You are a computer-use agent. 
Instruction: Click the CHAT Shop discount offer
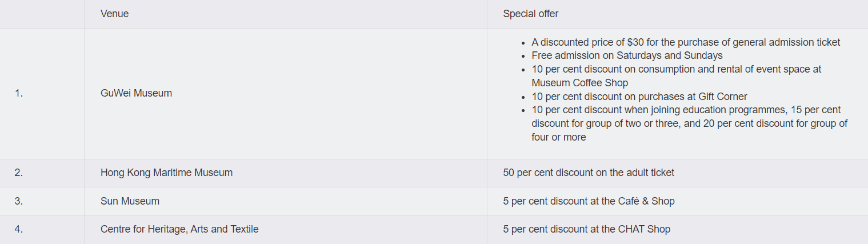[x=586, y=229]
